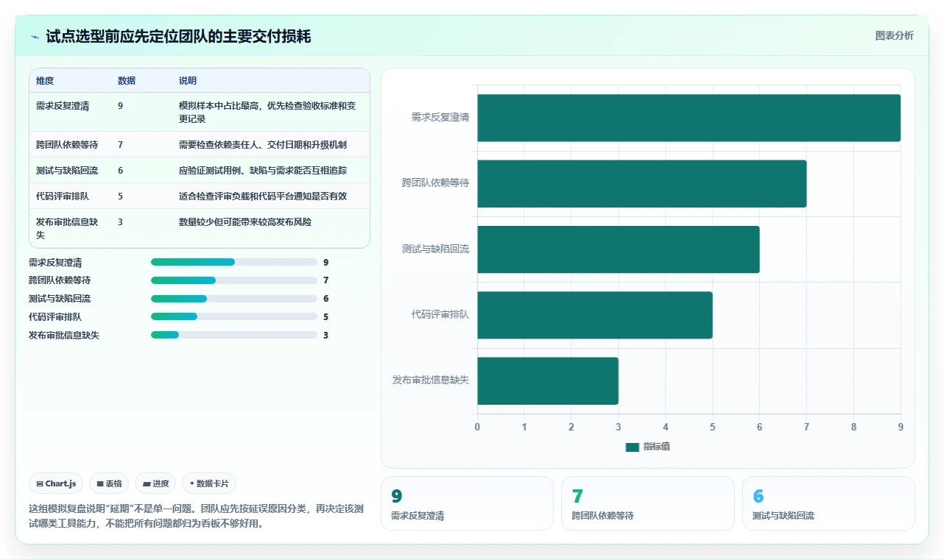Click the legend label 指标值
Screen dimensions: 944x560
657,447
